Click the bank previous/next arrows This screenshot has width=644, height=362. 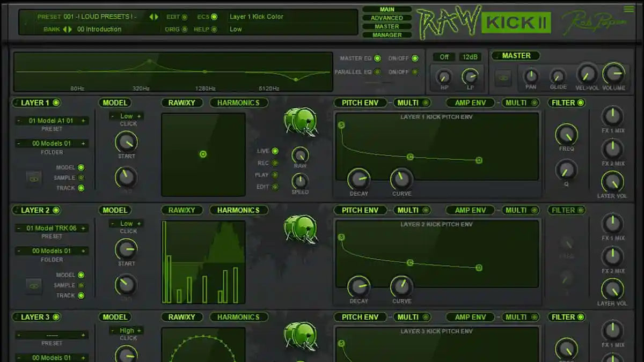68,29
